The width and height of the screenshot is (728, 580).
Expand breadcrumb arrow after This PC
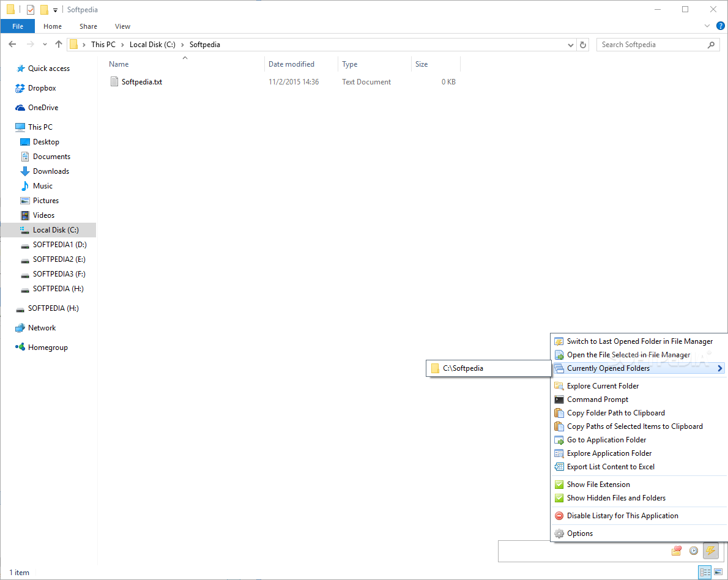122,45
